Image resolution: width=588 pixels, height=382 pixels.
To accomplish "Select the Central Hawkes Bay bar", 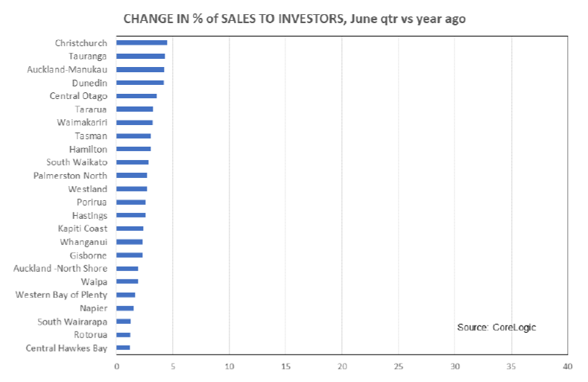I will click(123, 348).
